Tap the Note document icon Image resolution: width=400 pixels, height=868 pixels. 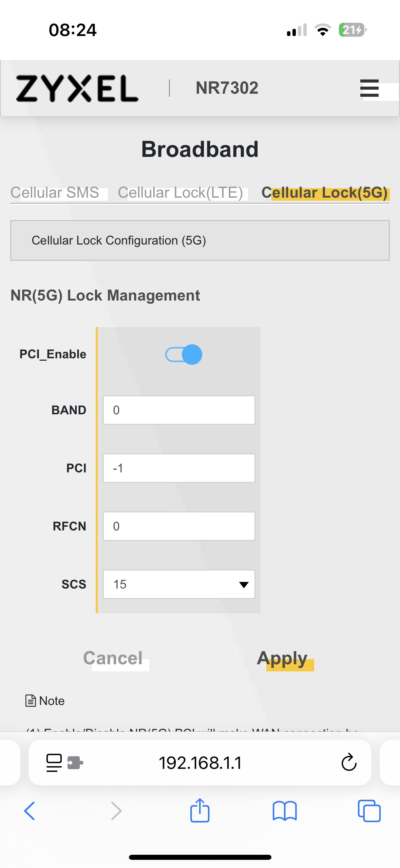(31, 701)
